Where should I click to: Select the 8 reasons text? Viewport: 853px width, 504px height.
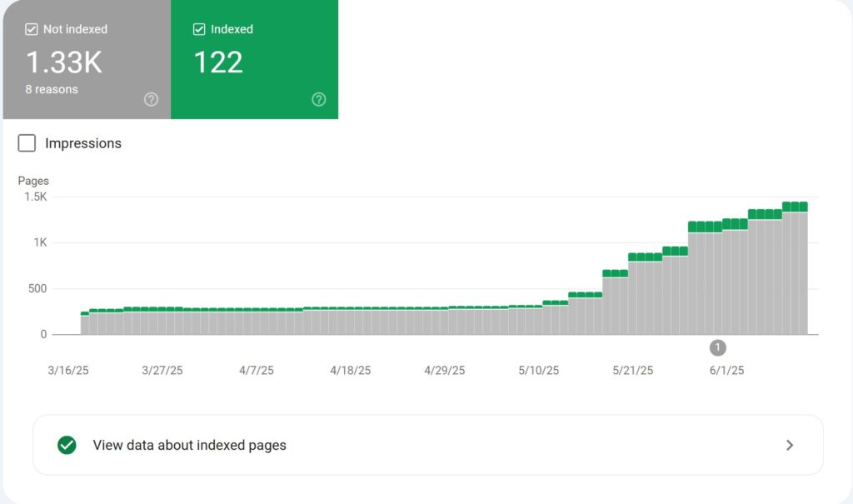pos(51,89)
